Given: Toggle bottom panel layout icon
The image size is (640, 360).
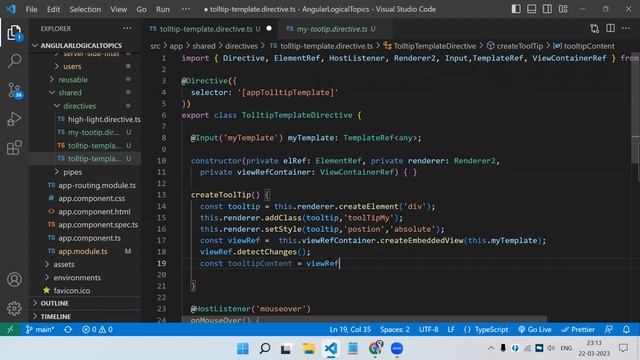Looking at the screenshot, I should tap(531, 9).
